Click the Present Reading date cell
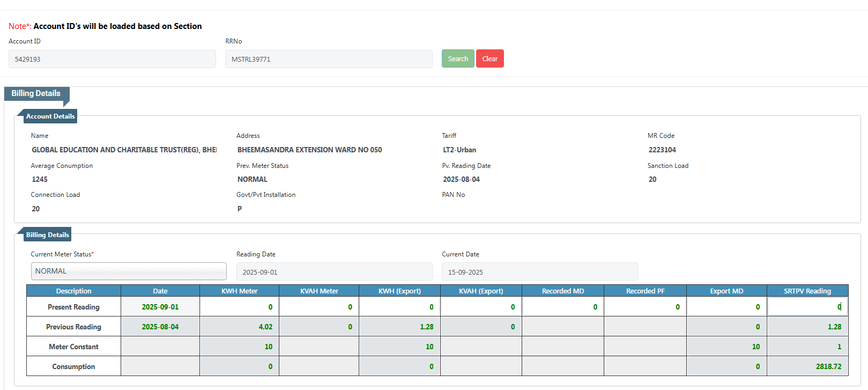Viewport: 868px width, 390px height. [160, 307]
